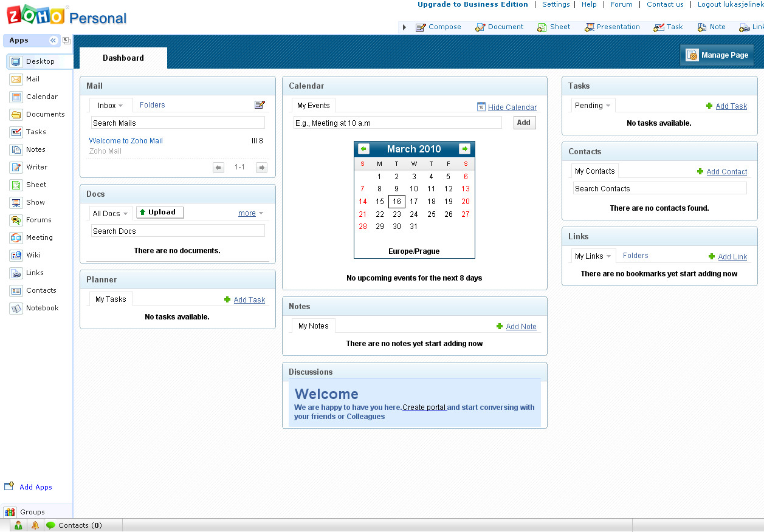This screenshot has width=764, height=532.
Task: Click Add Contact link
Action: coord(727,172)
